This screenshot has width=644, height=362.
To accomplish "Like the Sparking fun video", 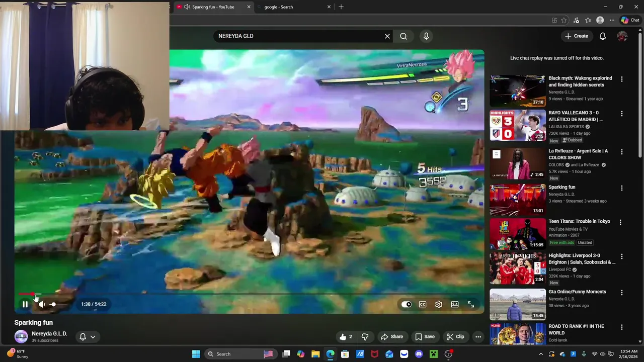I will [x=346, y=337].
